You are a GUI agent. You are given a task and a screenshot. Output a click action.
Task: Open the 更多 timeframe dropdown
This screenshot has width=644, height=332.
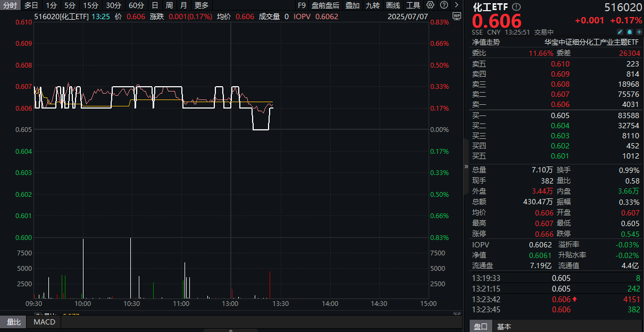pyautogui.click(x=202, y=5)
